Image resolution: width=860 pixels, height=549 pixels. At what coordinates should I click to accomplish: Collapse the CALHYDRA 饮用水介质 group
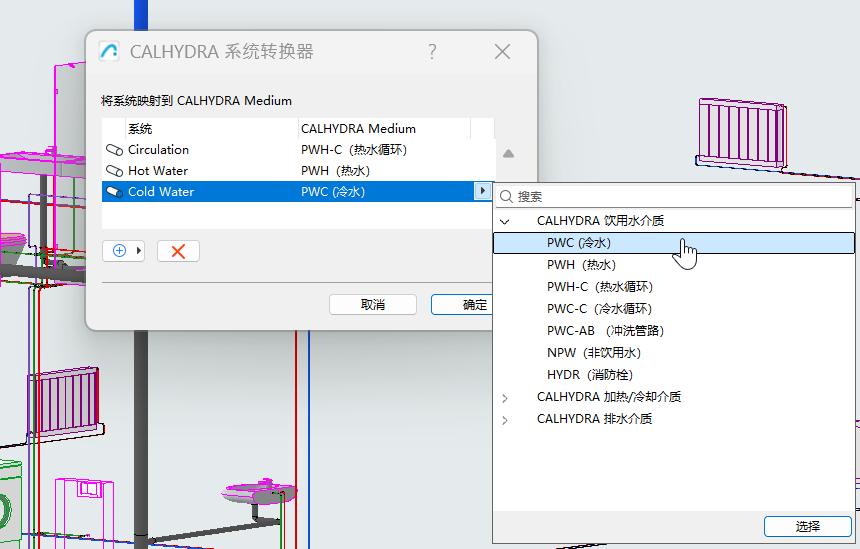[505, 221]
